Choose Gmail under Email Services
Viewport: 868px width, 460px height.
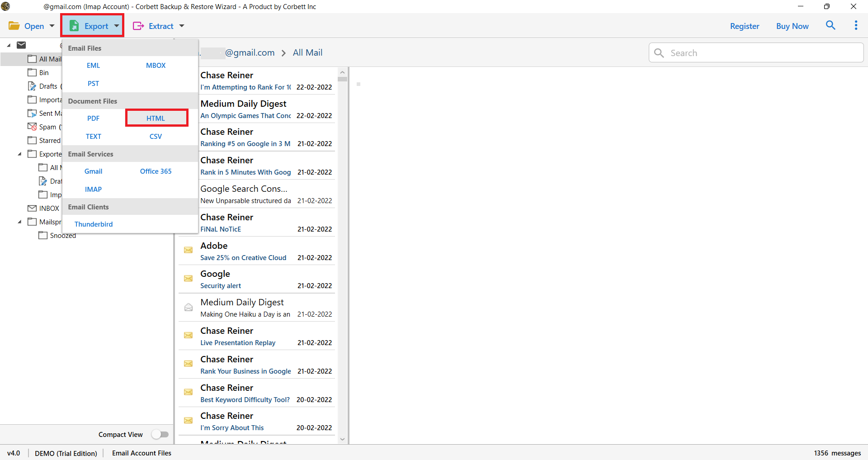(x=94, y=171)
